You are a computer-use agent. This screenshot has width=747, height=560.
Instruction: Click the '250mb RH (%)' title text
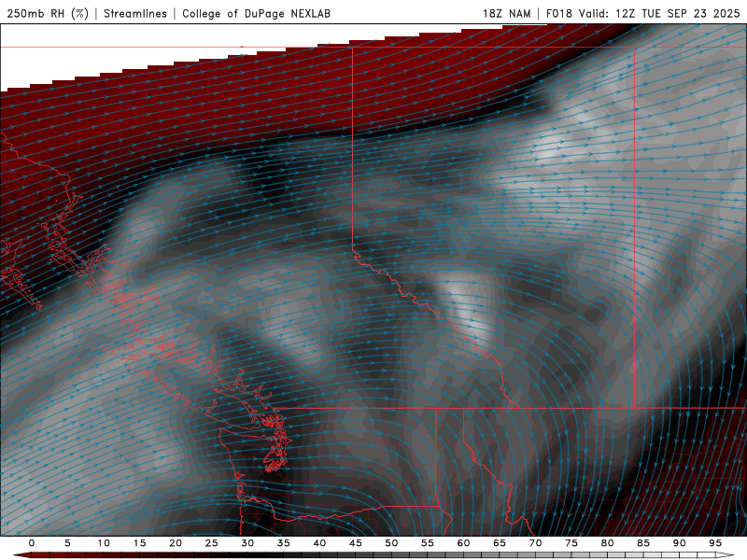pyautogui.click(x=48, y=13)
